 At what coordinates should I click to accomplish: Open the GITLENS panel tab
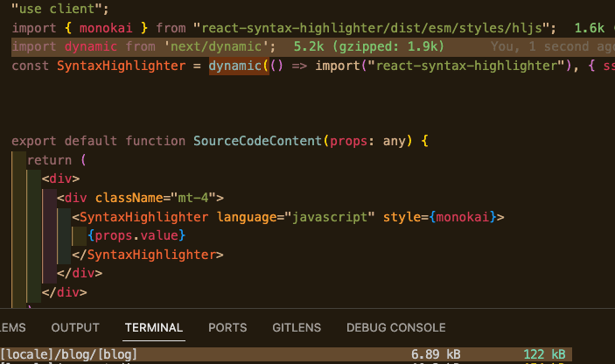[x=297, y=327]
